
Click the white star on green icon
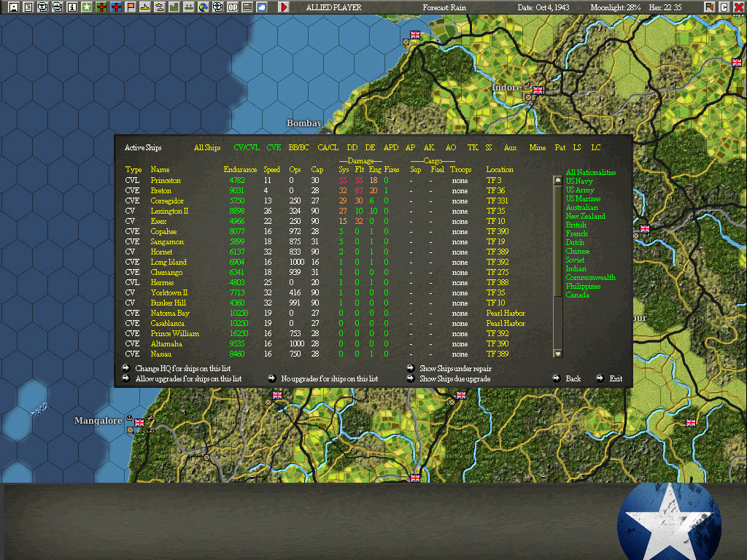point(87,7)
